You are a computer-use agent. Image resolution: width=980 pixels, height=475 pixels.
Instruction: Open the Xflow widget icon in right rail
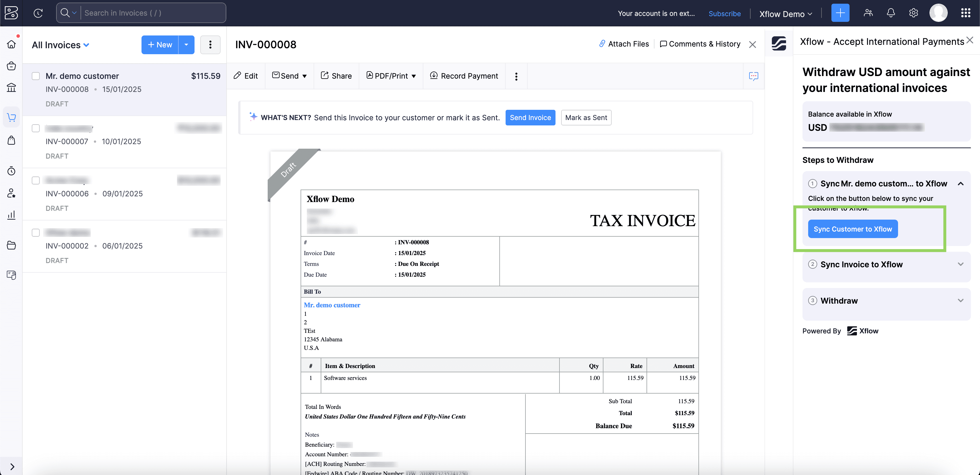pos(779,43)
